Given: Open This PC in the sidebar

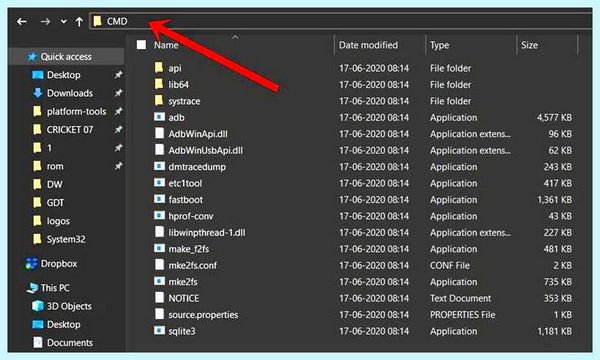Looking at the screenshot, I should coord(55,288).
